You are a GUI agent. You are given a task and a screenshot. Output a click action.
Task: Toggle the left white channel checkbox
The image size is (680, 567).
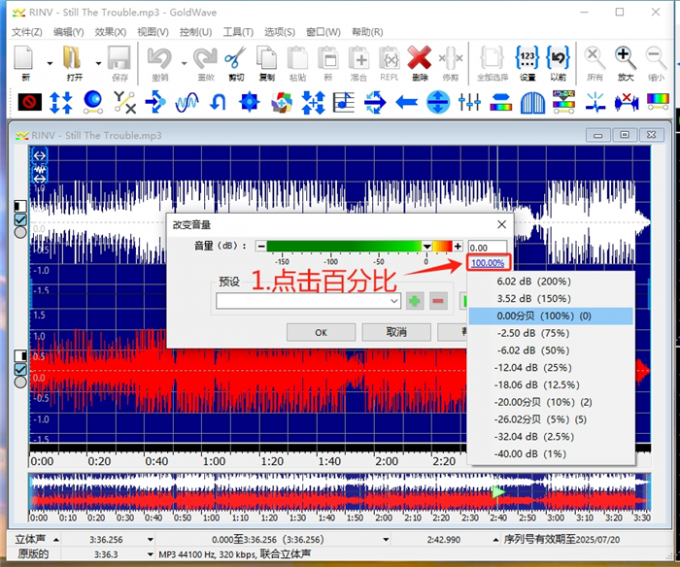click(20, 220)
